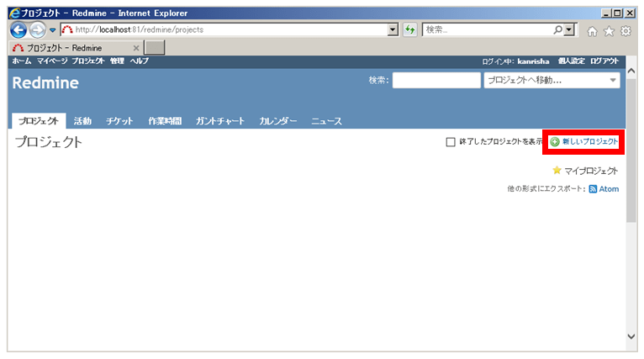Click the Internet Explorer title bar icon

pyautogui.click(x=15, y=13)
